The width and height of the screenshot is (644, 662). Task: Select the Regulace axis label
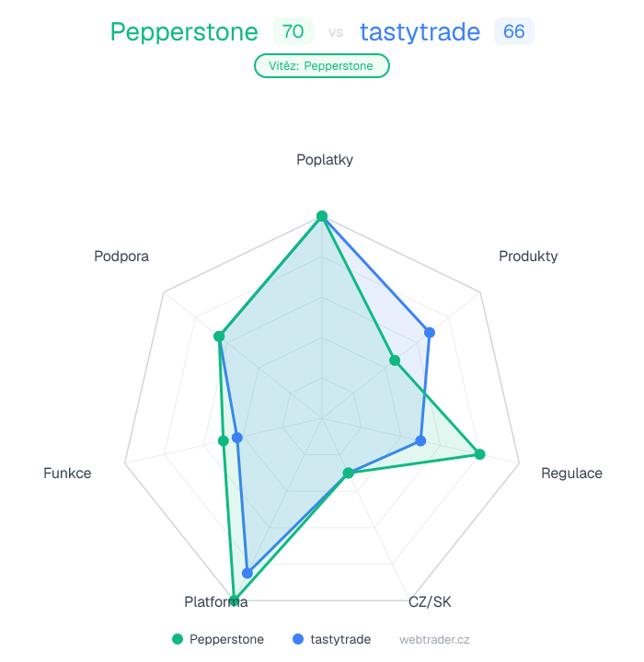[x=571, y=473]
